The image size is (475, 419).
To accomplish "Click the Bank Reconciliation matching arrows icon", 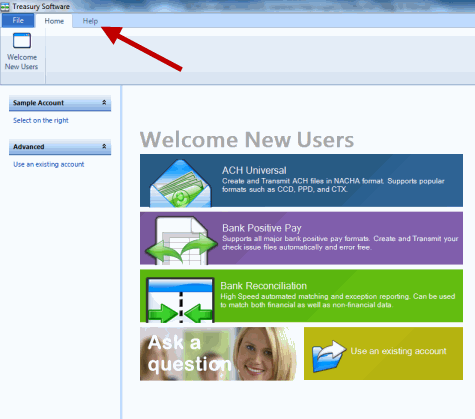I will coord(180,300).
